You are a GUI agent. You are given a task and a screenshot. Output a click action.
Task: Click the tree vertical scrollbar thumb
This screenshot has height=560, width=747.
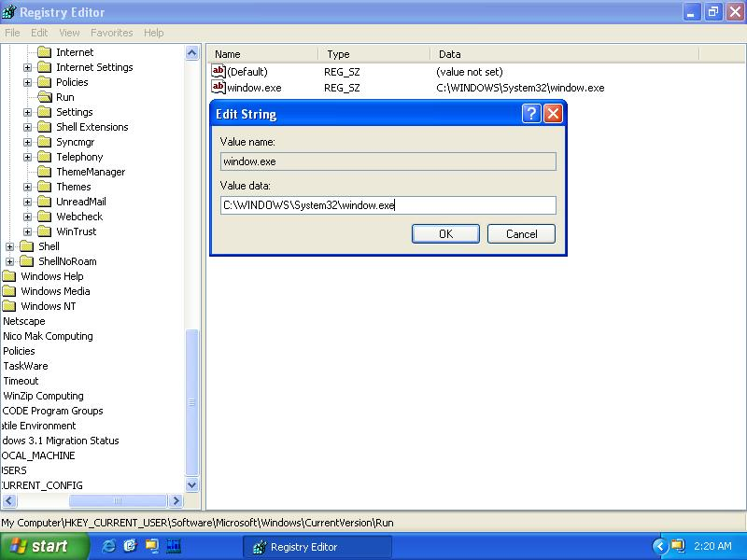[x=191, y=402]
